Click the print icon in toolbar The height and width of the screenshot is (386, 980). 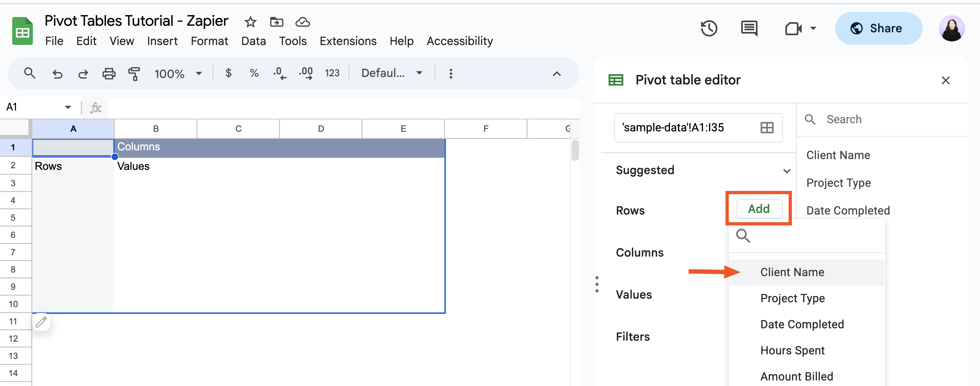pyautogui.click(x=108, y=73)
